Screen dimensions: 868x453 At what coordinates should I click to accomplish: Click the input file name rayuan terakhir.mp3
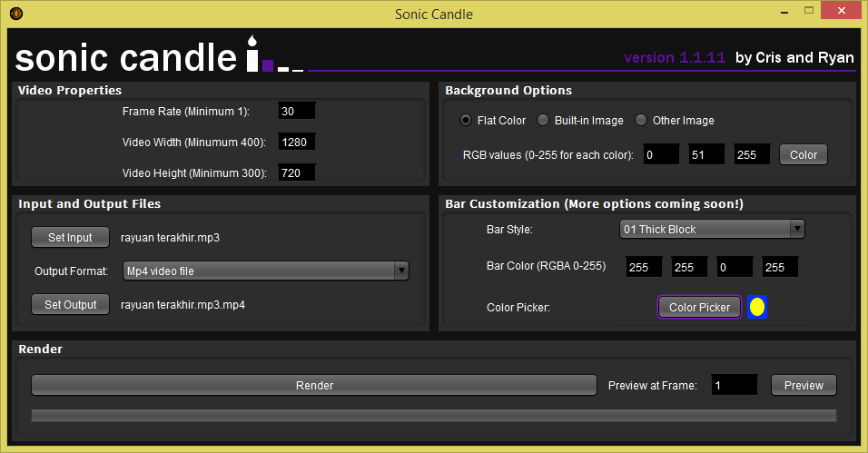[170, 238]
